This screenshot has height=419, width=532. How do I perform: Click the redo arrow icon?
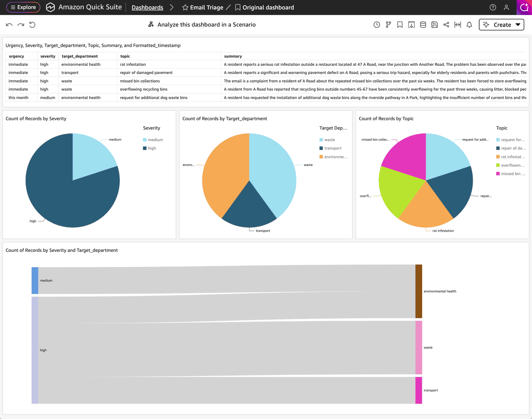coord(21,25)
